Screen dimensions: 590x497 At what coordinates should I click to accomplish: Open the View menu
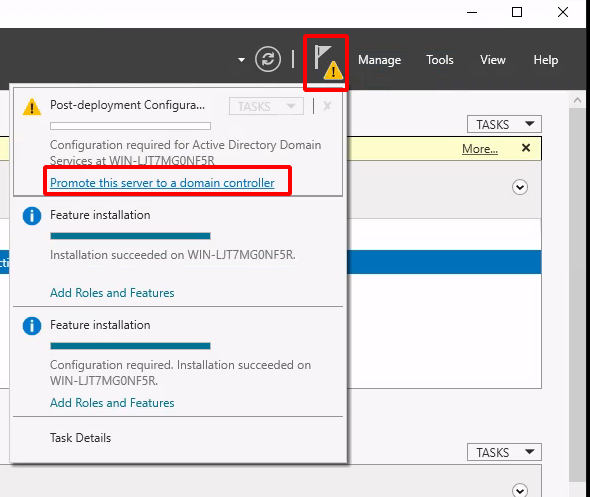(x=493, y=60)
